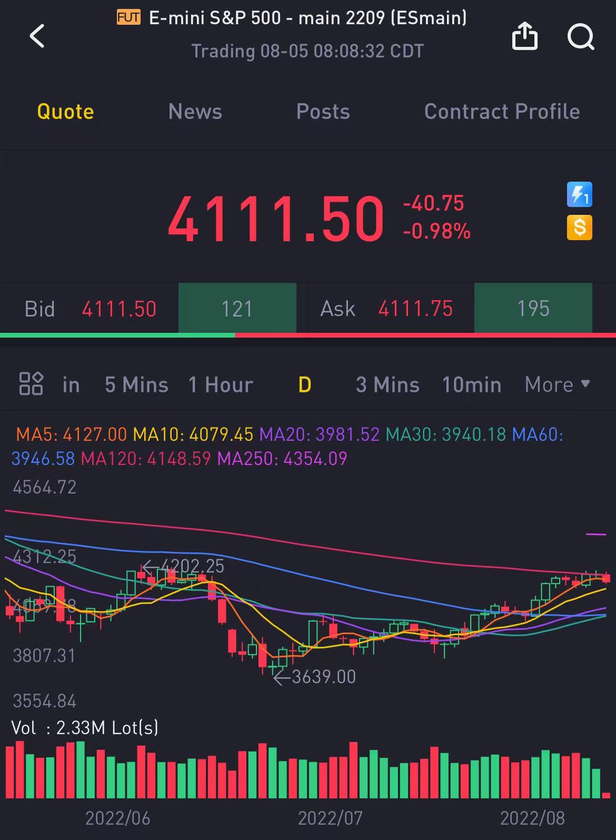Tap the last price 4111.50
Image resolution: width=616 pixels, height=840 pixels.
point(276,219)
